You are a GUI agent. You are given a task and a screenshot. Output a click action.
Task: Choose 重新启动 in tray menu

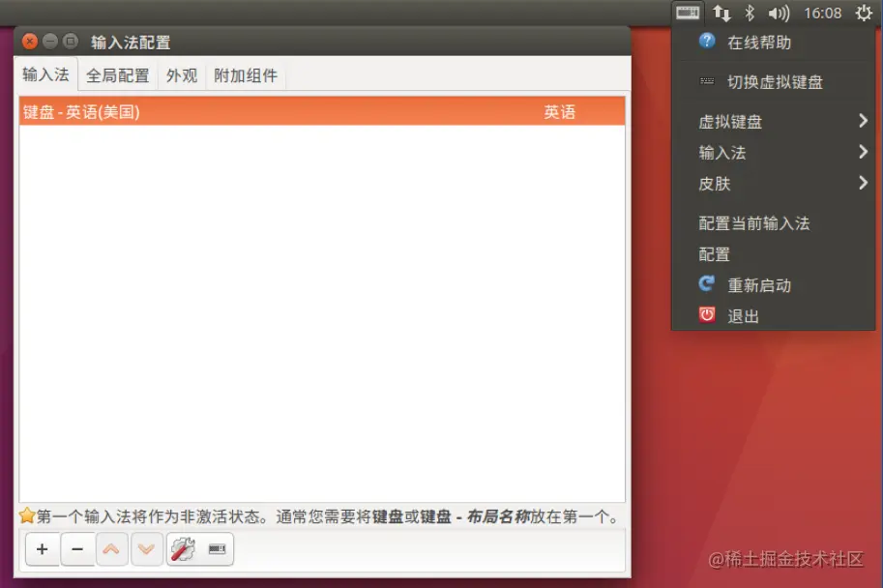pos(773,285)
